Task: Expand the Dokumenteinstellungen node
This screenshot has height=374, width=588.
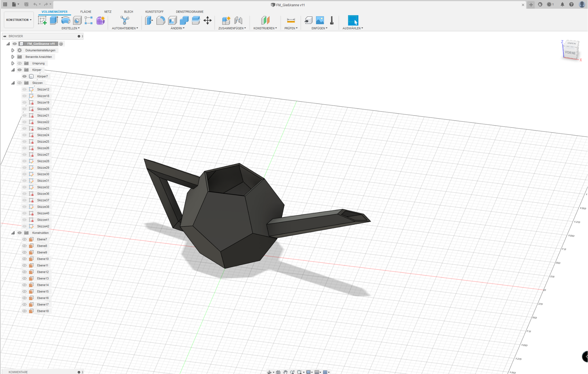Action: [x=13, y=50]
